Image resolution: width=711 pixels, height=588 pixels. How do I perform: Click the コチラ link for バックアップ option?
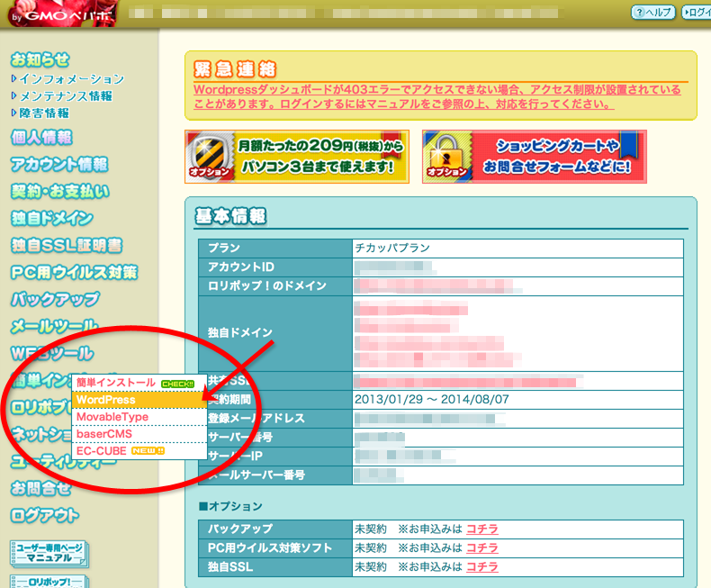point(481,529)
